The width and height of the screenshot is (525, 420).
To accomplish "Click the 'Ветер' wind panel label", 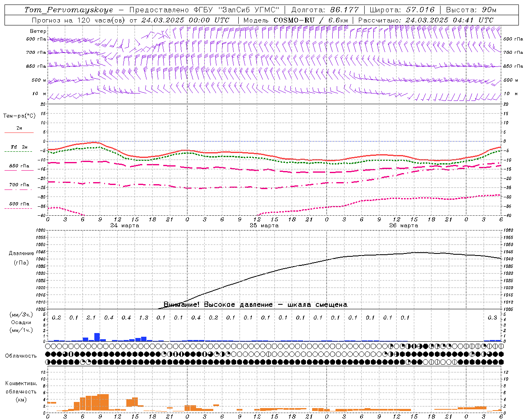I will pyautogui.click(x=38, y=31).
